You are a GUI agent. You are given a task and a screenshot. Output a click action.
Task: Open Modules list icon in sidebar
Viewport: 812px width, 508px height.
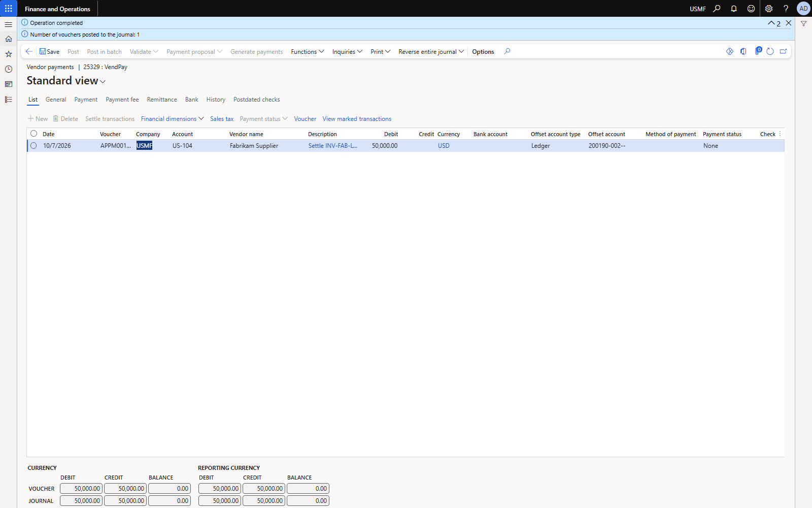[x=8, y=100]
